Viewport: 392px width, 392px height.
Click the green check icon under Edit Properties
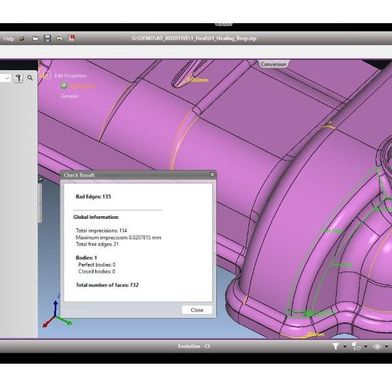(64, 86)
